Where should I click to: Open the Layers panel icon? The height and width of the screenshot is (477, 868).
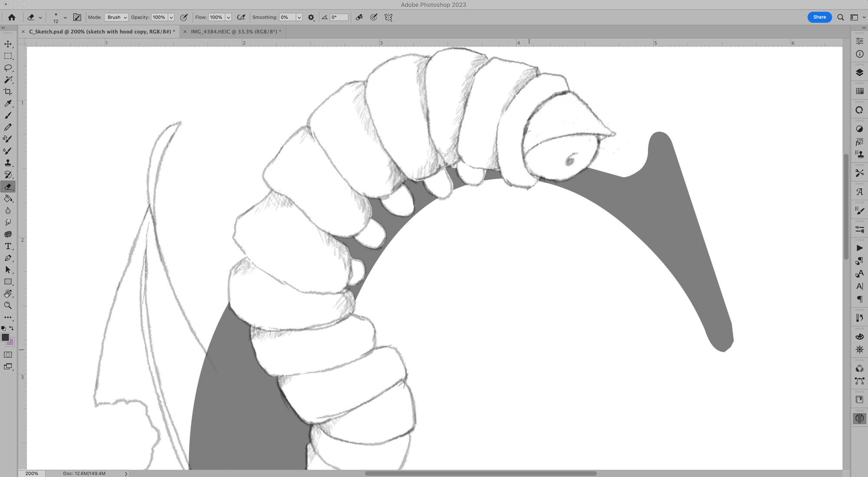click(x=859, y=72)
